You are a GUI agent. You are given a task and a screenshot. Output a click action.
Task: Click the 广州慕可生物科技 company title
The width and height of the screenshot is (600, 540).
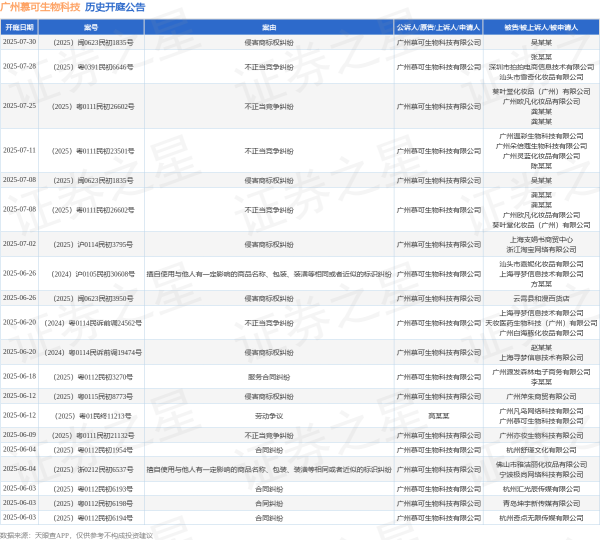coord(40,7)
